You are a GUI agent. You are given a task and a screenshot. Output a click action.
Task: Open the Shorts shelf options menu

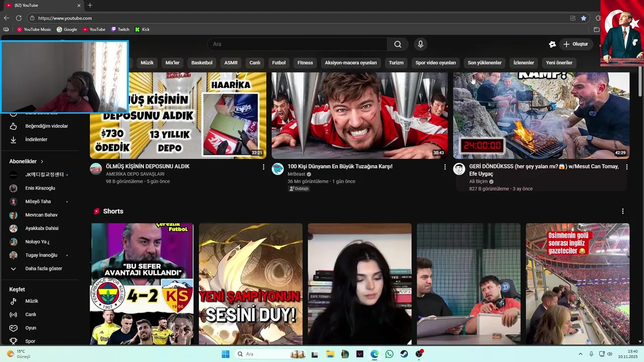[623, 211]
